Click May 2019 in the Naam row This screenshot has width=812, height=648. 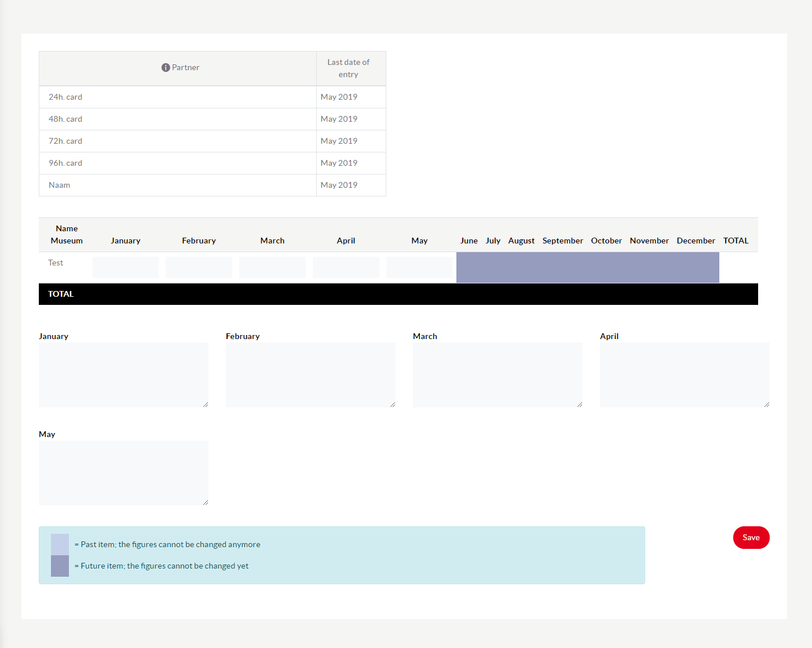339,185
